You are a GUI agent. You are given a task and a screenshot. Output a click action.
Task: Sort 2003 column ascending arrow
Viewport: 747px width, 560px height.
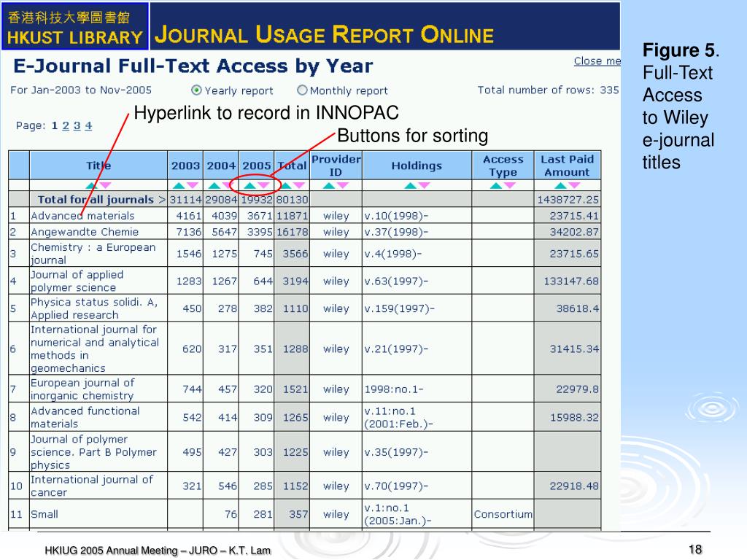(x=178, y=185)
